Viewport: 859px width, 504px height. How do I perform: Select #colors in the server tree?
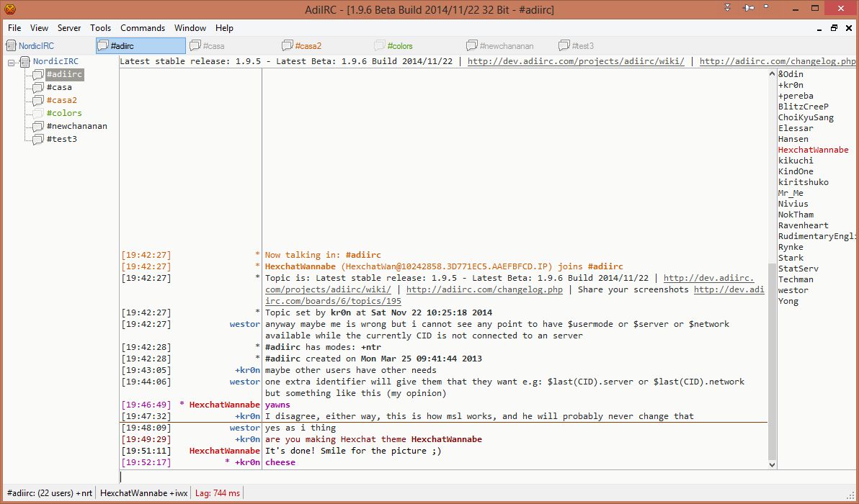click(x=64, y=113)
